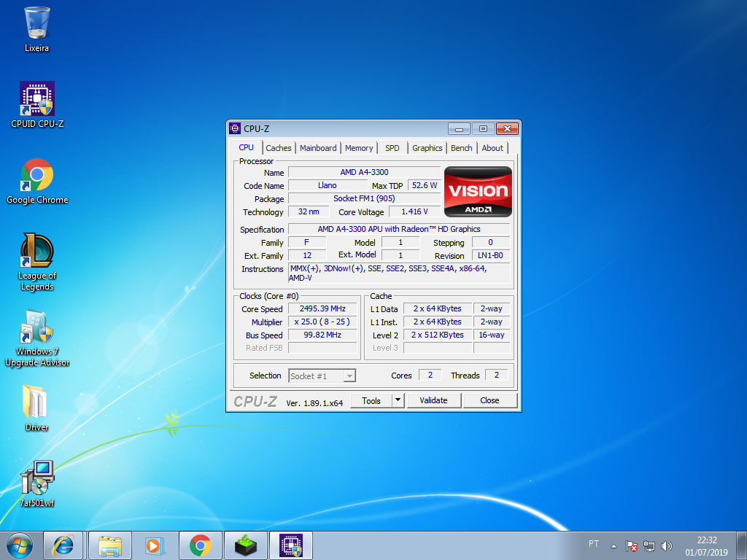Open the network tray icon

point(649,546)
